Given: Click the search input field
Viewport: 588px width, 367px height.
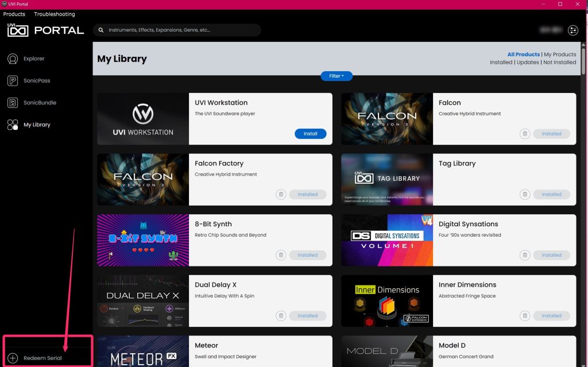Looking at the screenshot, I should pos(181,30).
